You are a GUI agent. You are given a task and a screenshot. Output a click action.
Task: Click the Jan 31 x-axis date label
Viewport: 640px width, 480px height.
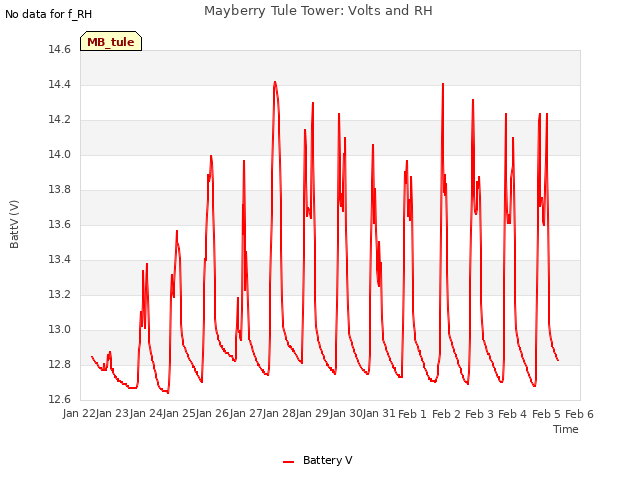[379, 413]
